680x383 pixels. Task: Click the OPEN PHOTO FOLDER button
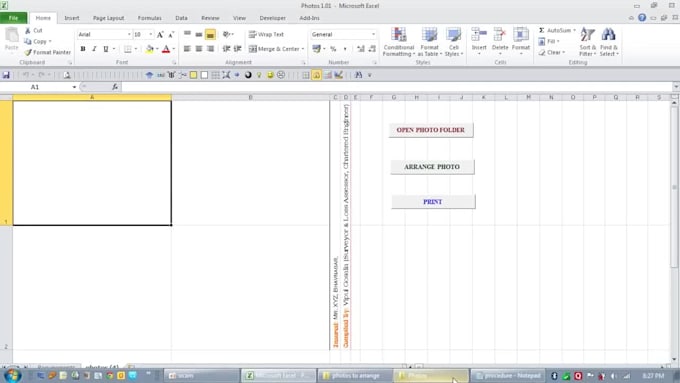pyautogui.click(x=431, y=130)
